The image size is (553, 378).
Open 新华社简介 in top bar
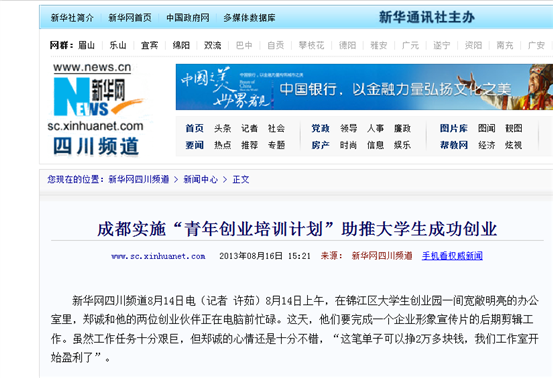point(72,18)
